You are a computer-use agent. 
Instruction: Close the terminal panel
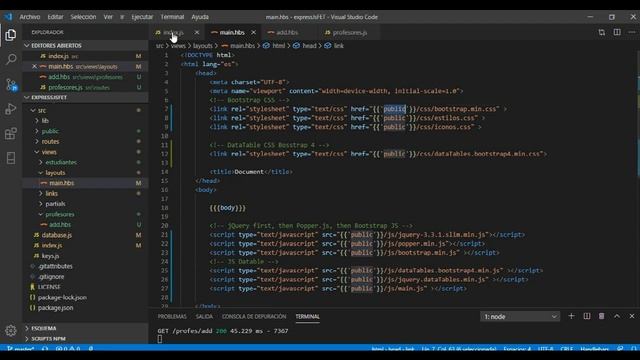[x=632, y=316]
